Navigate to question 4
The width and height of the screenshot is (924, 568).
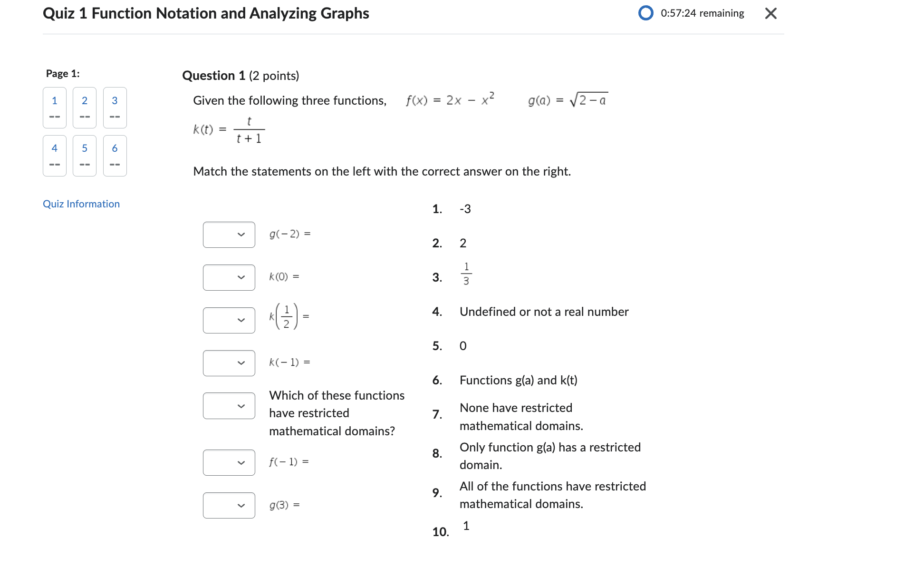tap(54, 156)
